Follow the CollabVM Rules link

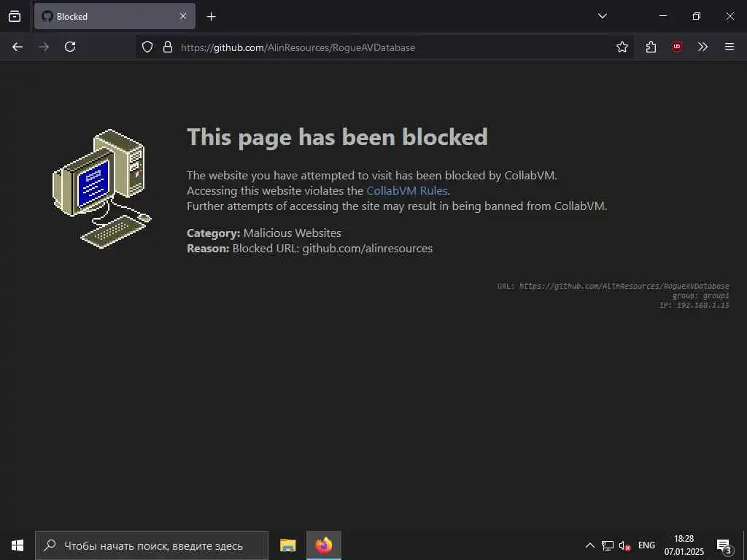[x=407, y=190]
